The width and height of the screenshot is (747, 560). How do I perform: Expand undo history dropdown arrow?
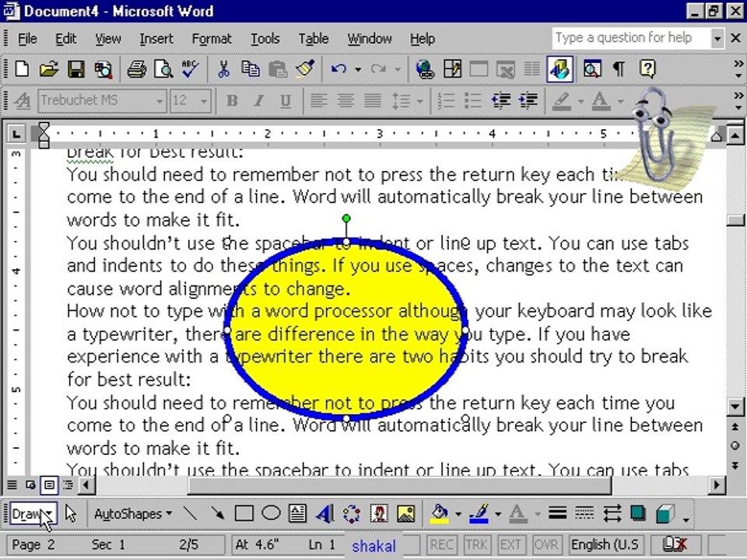(358, 69)
